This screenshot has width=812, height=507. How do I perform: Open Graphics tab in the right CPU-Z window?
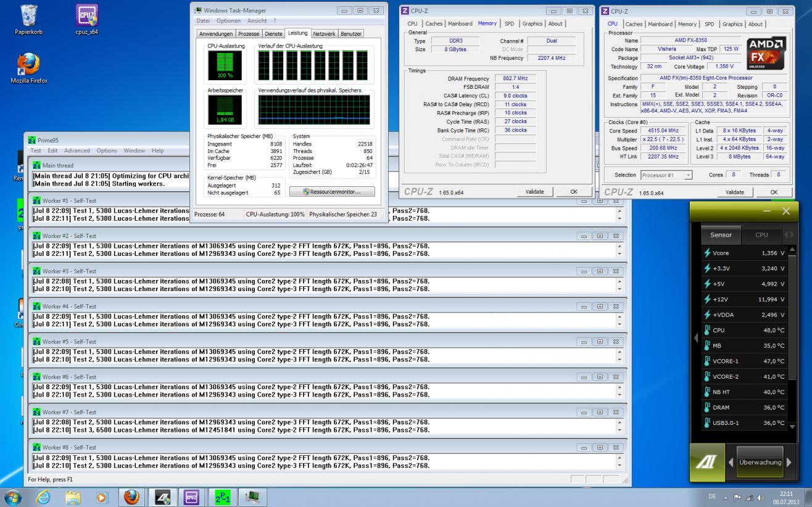tap(732, 24)
